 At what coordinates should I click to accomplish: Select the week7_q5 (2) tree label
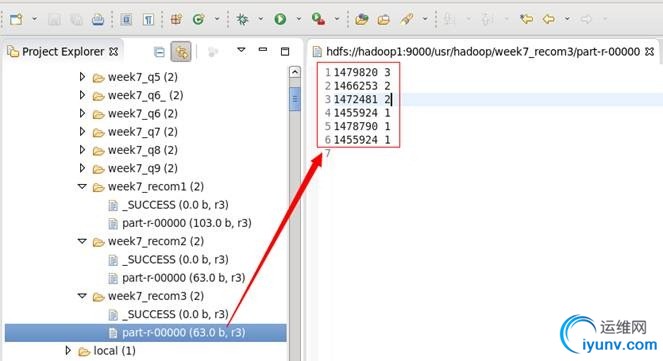tap(143, 77)
